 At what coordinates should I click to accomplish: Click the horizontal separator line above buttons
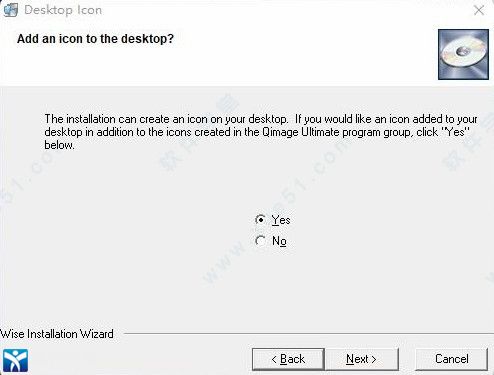tap(309, 333)
